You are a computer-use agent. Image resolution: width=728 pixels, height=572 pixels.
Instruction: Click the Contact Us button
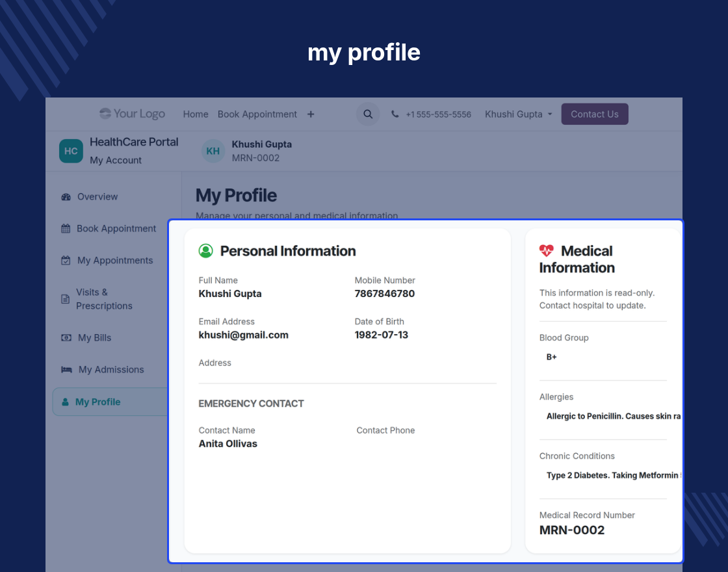pos(595,114)
